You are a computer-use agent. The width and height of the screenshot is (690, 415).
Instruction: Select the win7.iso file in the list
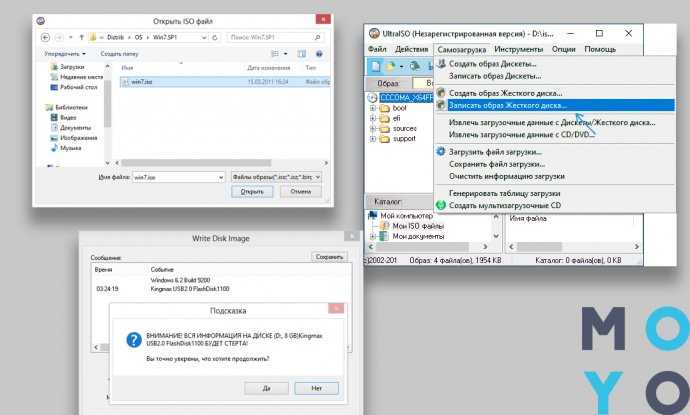click(225, 82)
